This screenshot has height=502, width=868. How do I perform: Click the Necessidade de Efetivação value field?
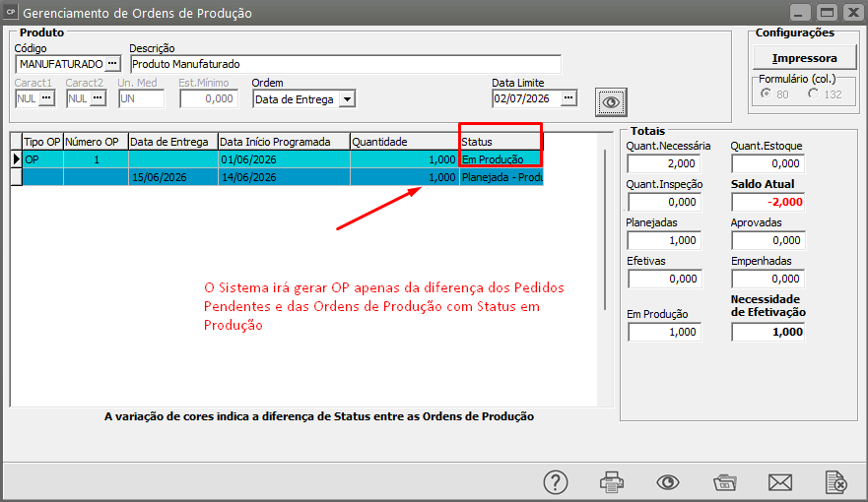(768, 332)
